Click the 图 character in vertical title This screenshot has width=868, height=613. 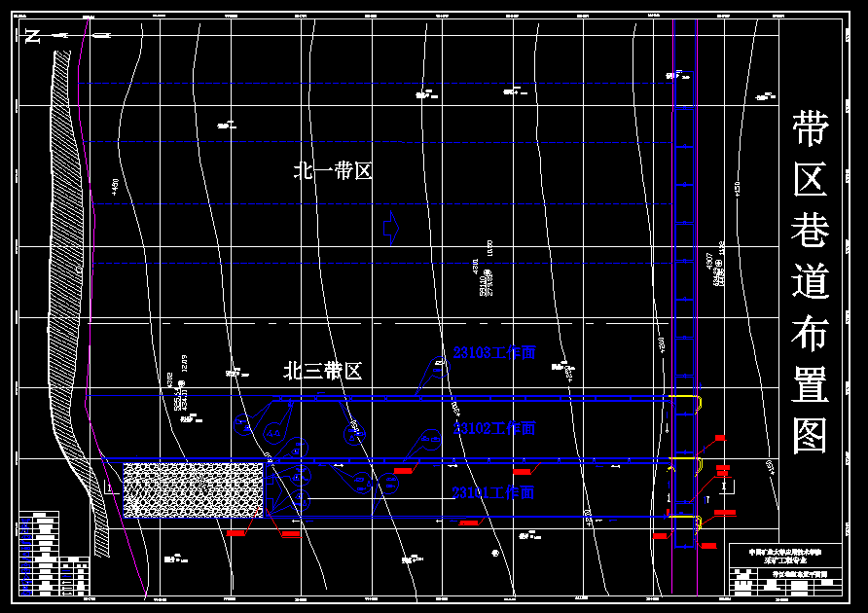point(811,435)
